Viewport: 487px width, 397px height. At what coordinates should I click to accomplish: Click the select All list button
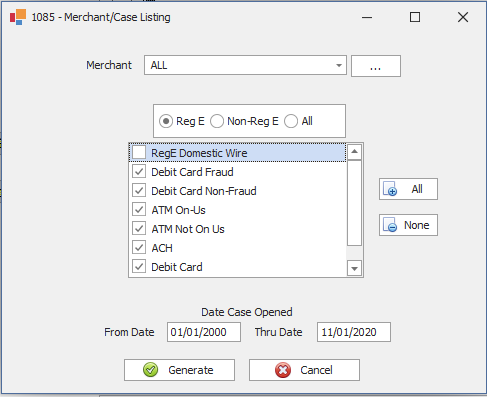tap(408, 189)
